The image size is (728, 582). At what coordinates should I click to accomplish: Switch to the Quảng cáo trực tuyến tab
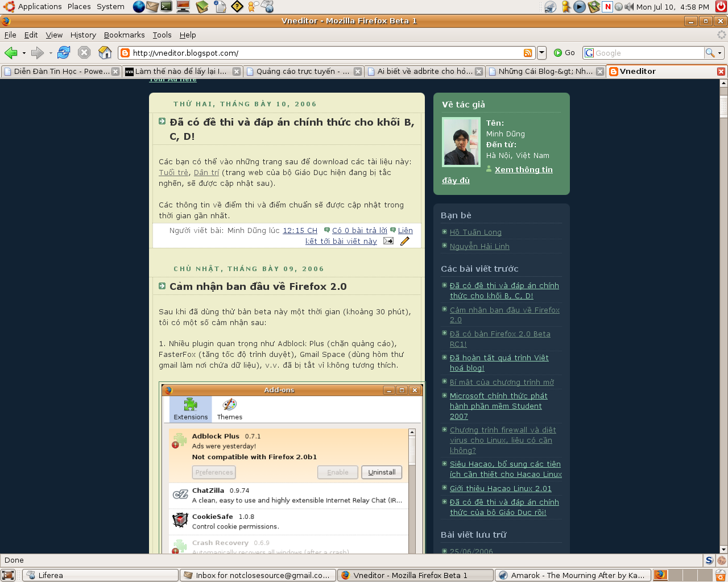tap(303, 72)
